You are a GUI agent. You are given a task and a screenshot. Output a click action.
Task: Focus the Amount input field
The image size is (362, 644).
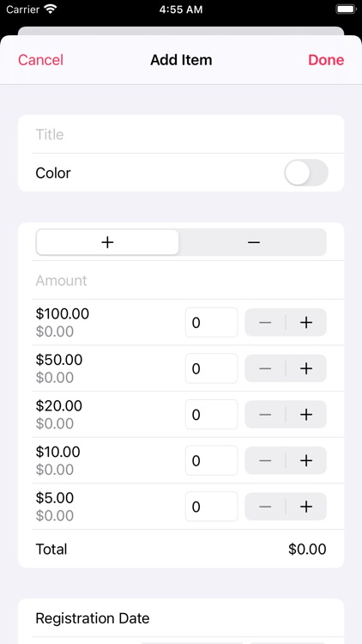(181, 280)
